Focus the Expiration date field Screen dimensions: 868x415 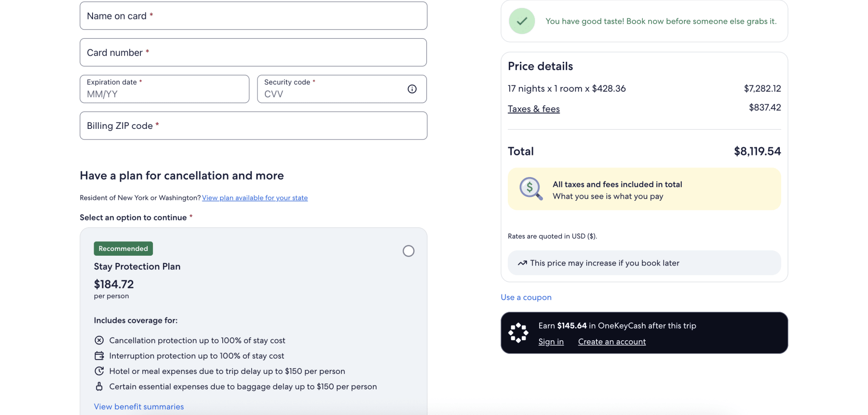click(164, 89)
